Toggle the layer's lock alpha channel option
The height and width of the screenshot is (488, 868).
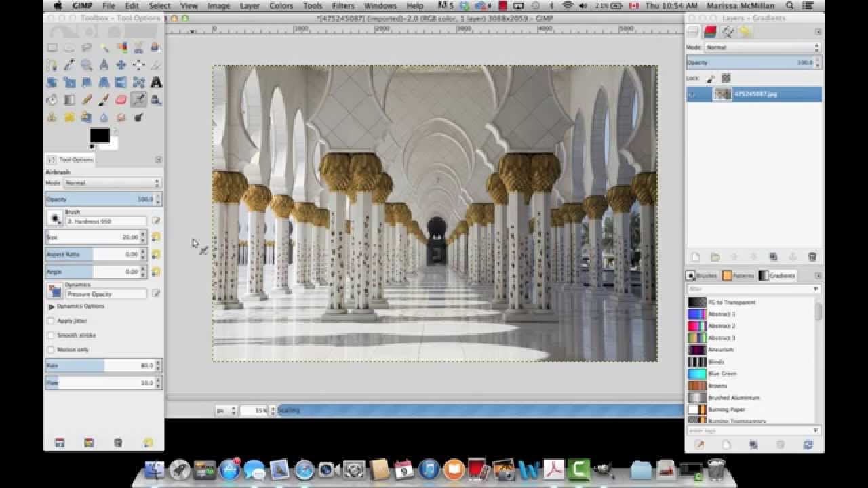(726, 79)
